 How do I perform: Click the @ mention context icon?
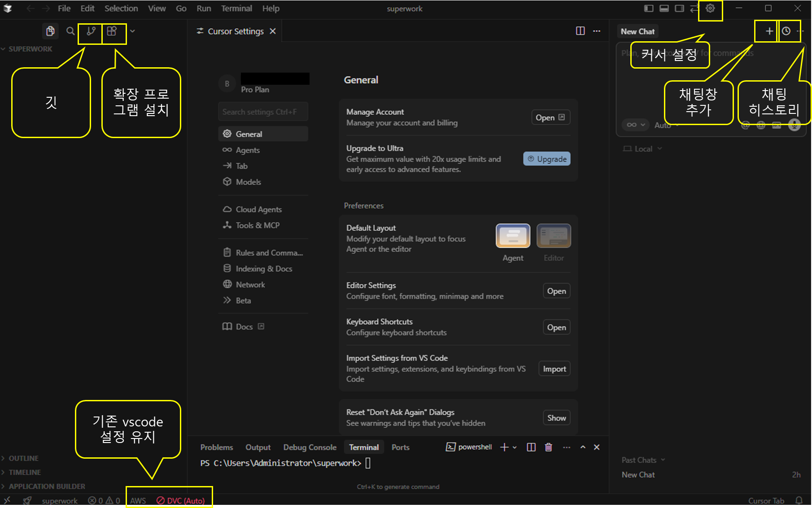746,125
